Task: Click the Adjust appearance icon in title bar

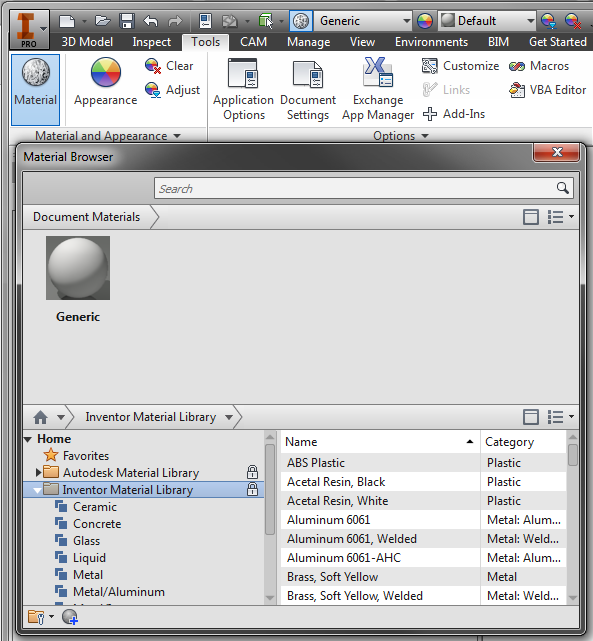Action: (548, 21)
